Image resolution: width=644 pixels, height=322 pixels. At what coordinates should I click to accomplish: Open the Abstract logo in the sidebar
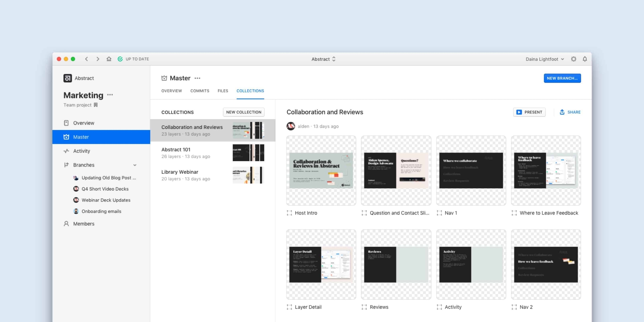(67, 78)
